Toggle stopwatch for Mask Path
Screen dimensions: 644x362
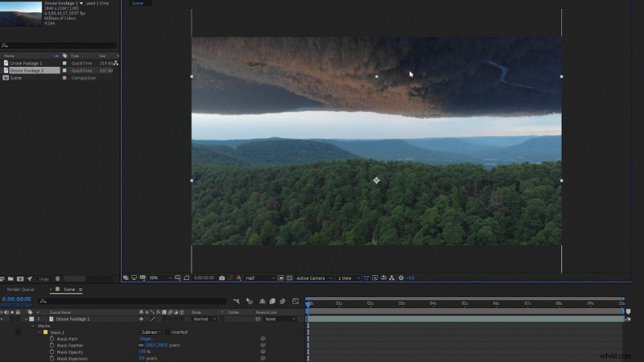point(52,339)
